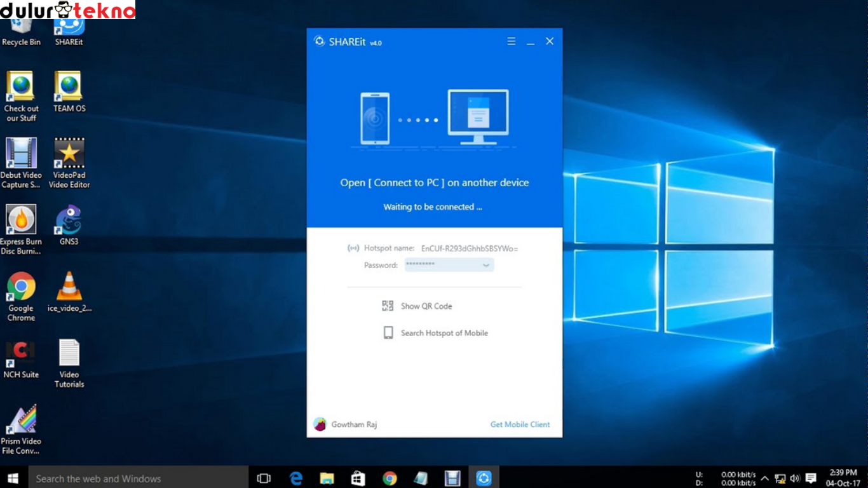Image resolution: width=868 pixels, height=488 pixels.
Task: Click the Gowtham Raj avatar
Action: pyautogui.click(x=320, y=424)
